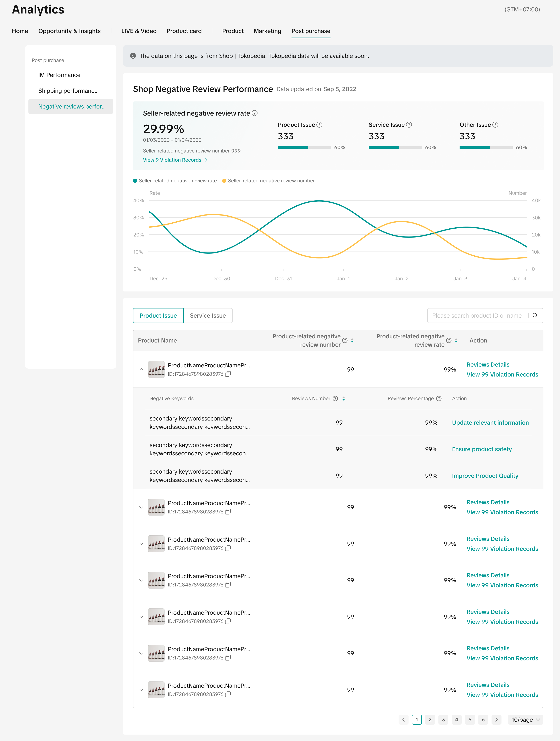
Task: Click Reviews Percentage help icon
Action: pos(439,398)
